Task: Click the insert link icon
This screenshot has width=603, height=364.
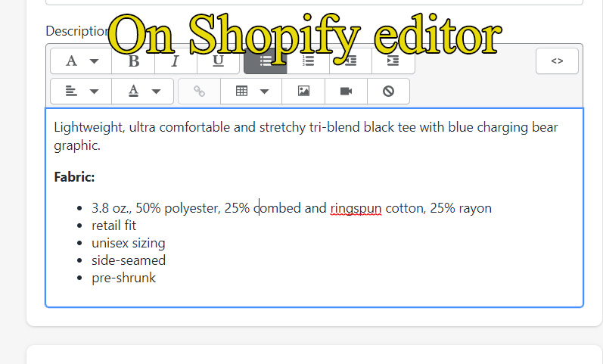Action: [x=199, y=92]
